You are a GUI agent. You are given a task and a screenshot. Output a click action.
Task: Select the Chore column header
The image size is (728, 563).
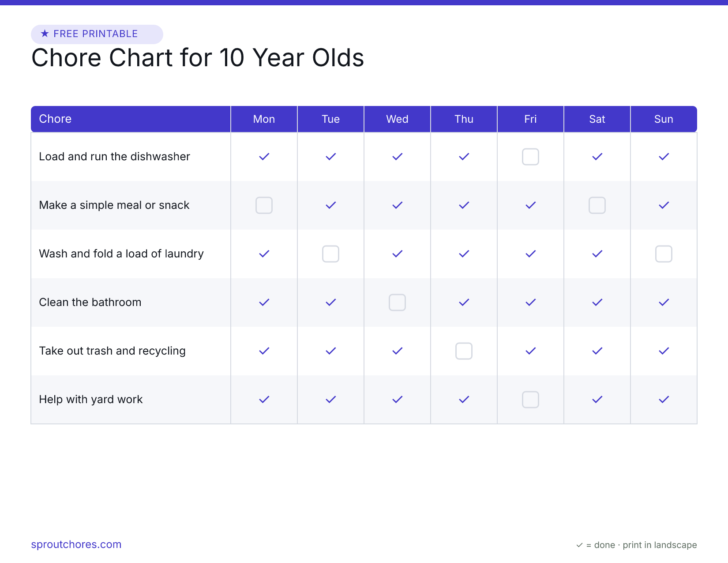pyautogui.click(x=131, y=119)
